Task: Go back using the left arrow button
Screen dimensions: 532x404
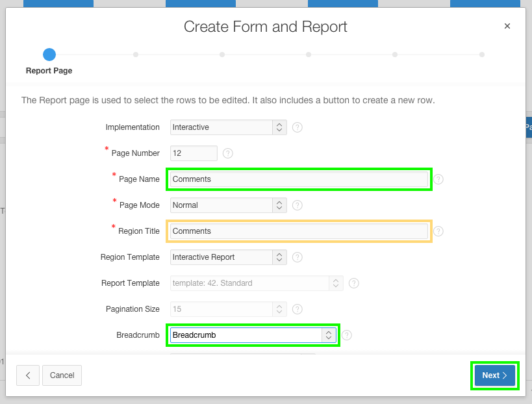Action: click(27, 375)
